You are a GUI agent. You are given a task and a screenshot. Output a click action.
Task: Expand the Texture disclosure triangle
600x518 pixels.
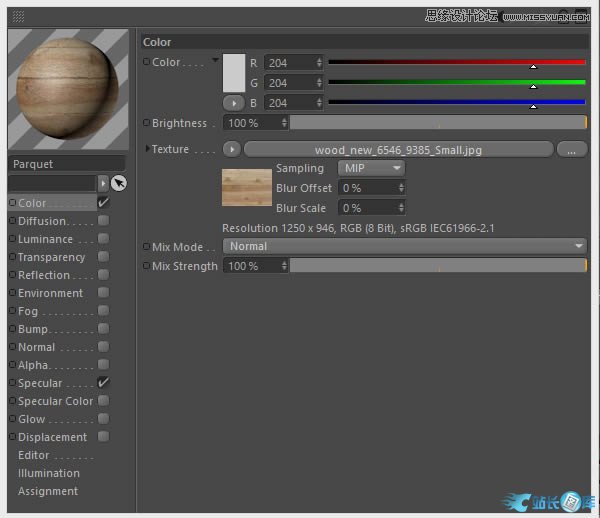148,149
